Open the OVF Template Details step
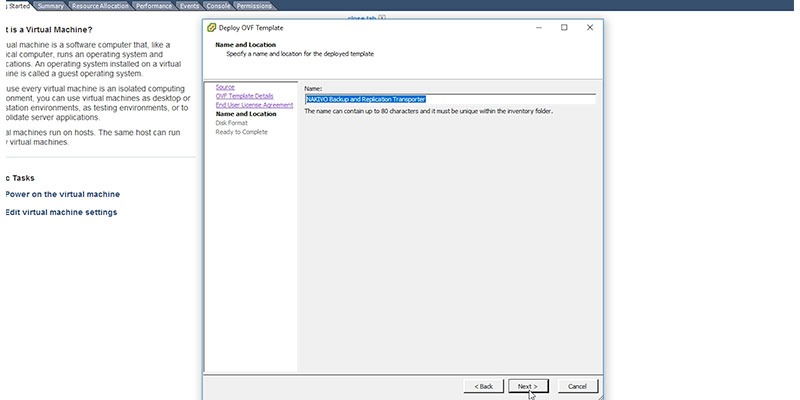Viewport: 800px width, 400px height. pyautogui.click(x=244, y=96)
